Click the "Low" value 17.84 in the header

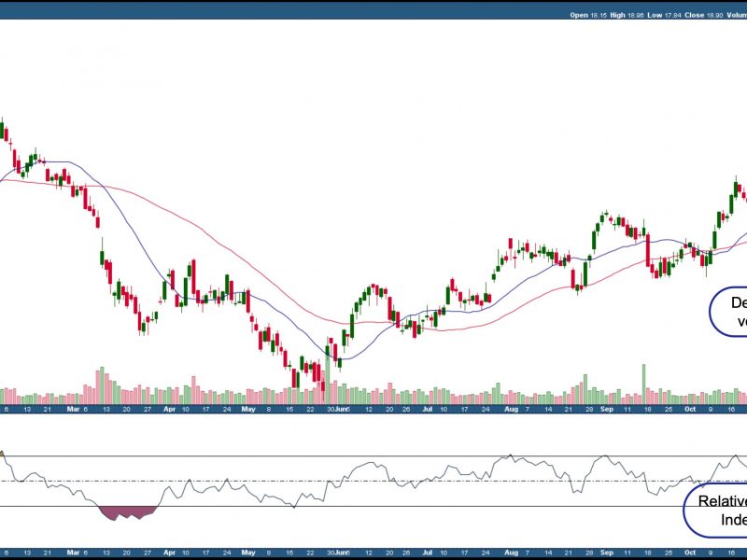672,15
